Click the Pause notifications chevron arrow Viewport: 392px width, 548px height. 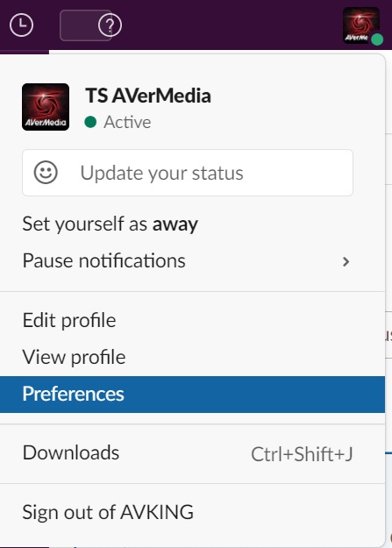coord(346,262)
